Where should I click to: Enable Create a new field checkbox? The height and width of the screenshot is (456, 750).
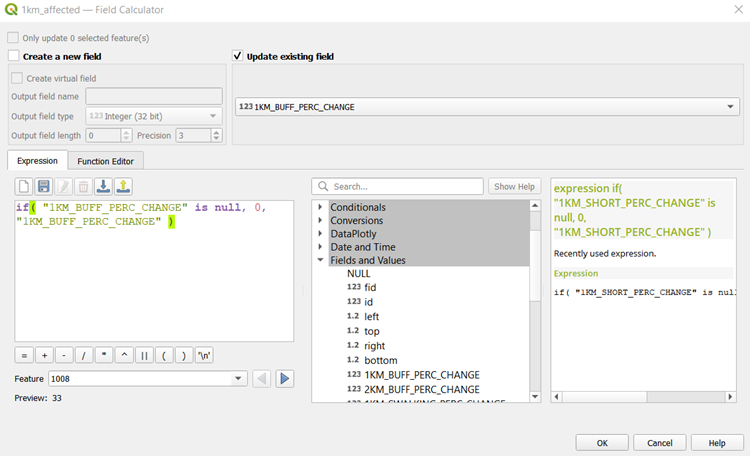[14, 57]
